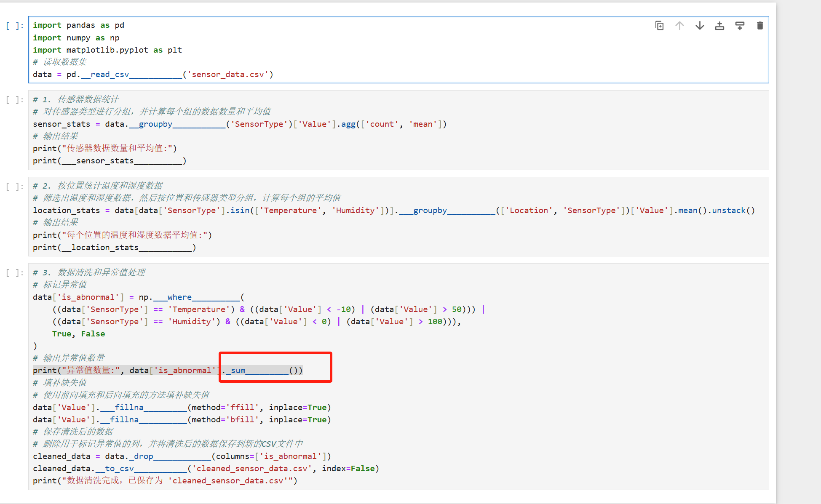Insert a cell above icon
Screen dimensions: 821x504
720,26
